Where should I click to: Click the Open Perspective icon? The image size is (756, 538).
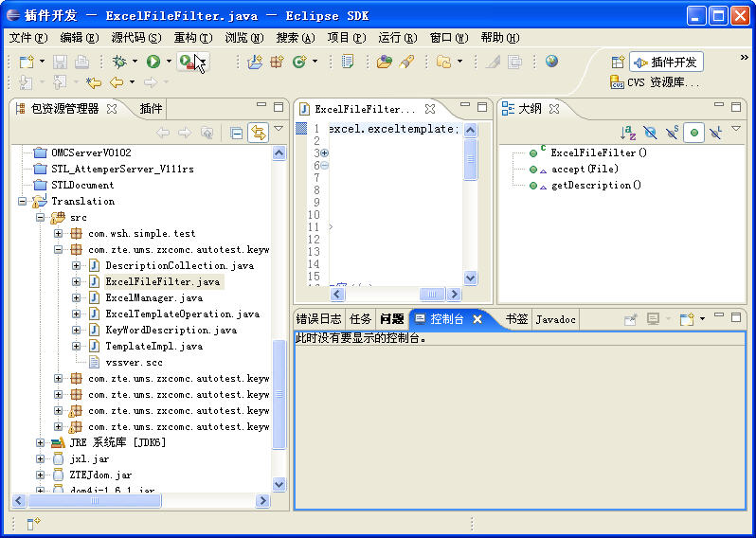618,63
